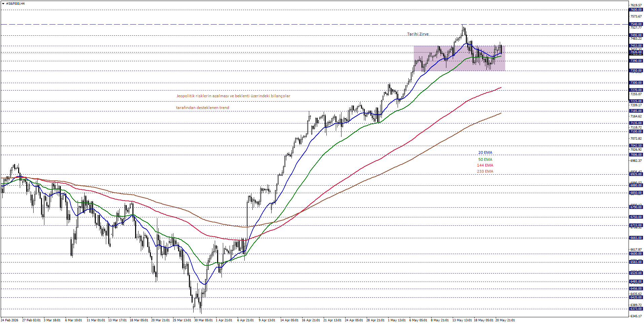Viewport: 644px width, 324px height.
Task: Click the '30 Mar 05:01' time axis label
Action: (x=203, y=320)
